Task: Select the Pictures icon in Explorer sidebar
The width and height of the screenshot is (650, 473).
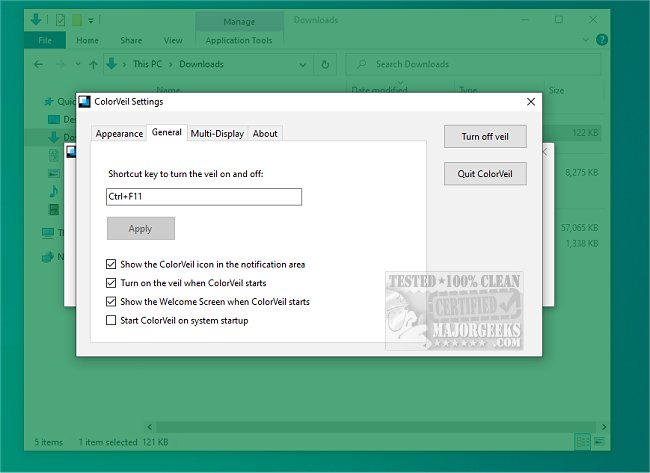Action: 54,173
